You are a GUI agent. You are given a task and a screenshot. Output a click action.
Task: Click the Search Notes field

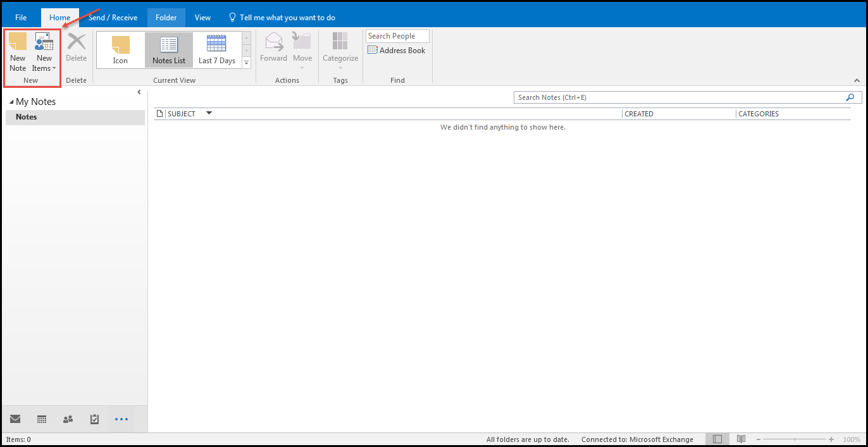[680, 97]
